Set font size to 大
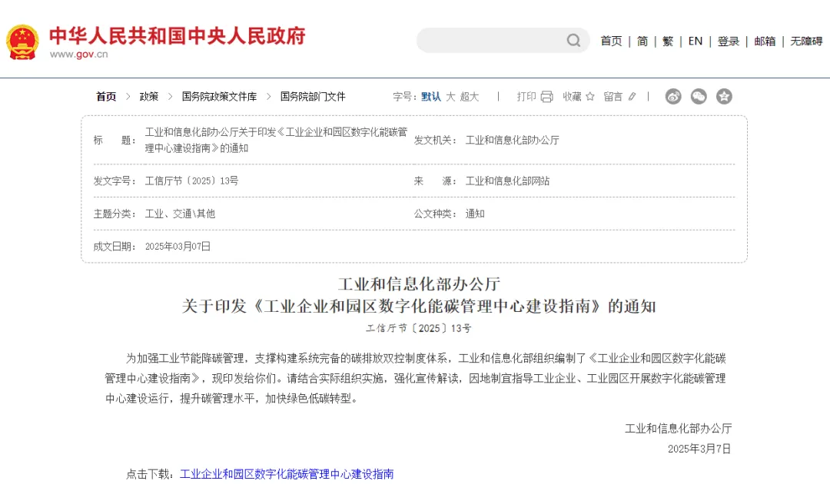This screenshot has width=830, height=504. [x=451, y=97]
